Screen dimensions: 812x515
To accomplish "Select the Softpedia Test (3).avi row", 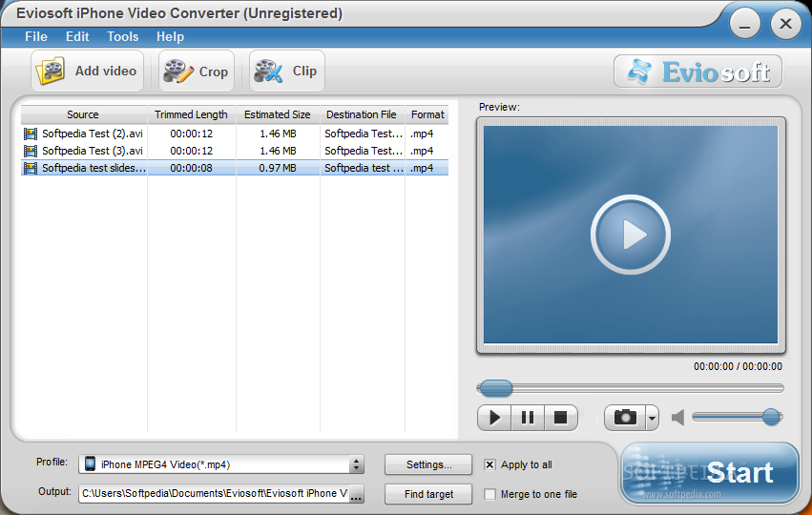I will click(x=235, y=151).
